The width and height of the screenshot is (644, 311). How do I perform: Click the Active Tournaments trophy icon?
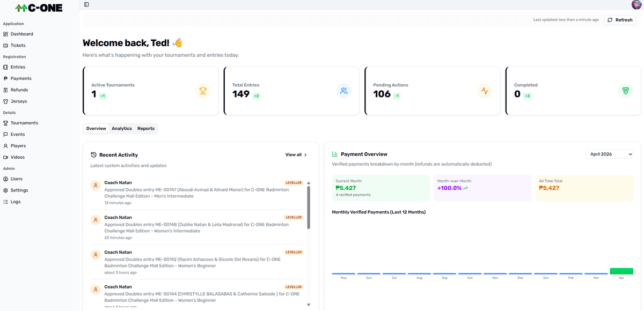point(203,91)
